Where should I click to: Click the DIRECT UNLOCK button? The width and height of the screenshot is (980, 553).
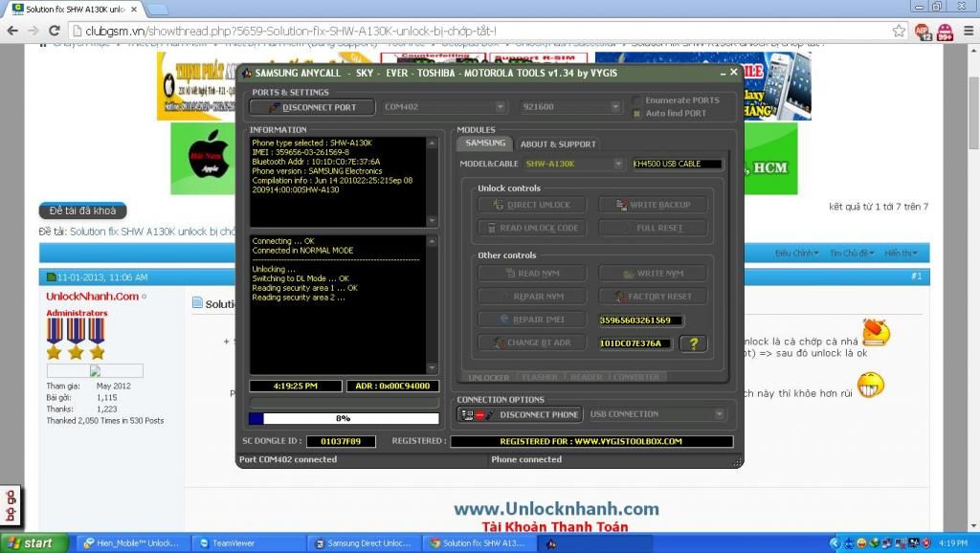click(532, 205)
